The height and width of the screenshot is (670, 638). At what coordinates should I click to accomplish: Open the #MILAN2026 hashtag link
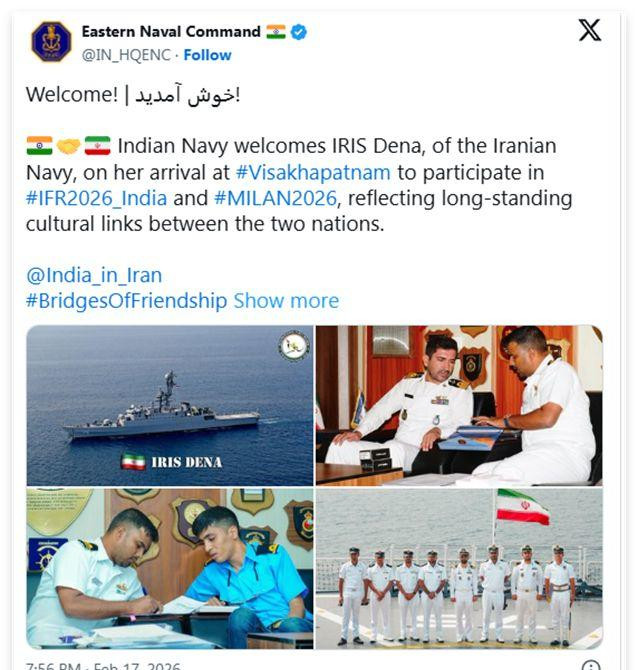[x=276, y=199]
